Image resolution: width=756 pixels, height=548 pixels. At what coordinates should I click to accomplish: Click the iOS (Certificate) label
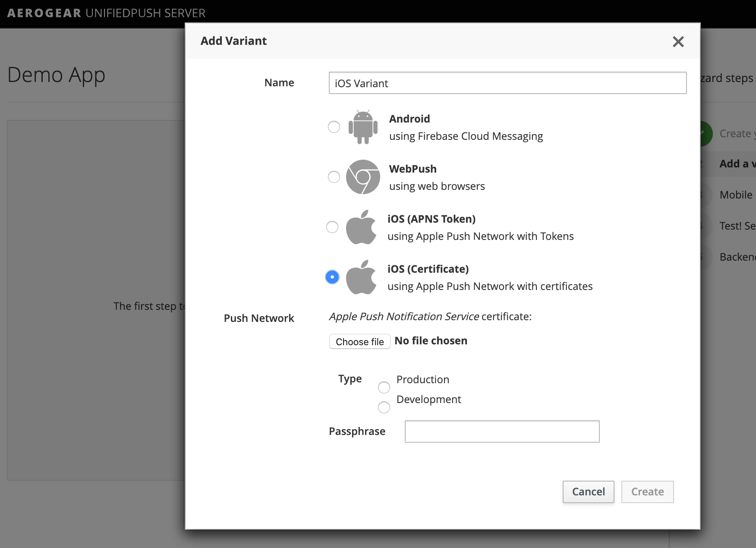[x=428, y=269]
